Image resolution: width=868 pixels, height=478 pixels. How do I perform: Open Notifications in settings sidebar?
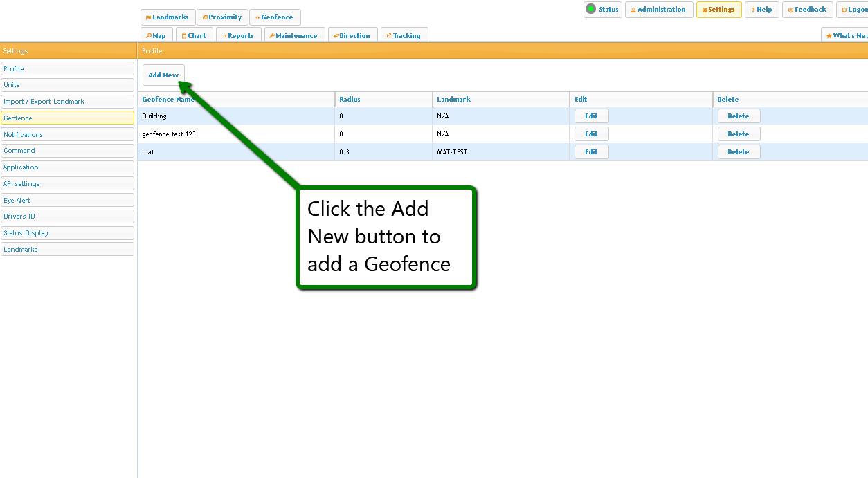67,134
